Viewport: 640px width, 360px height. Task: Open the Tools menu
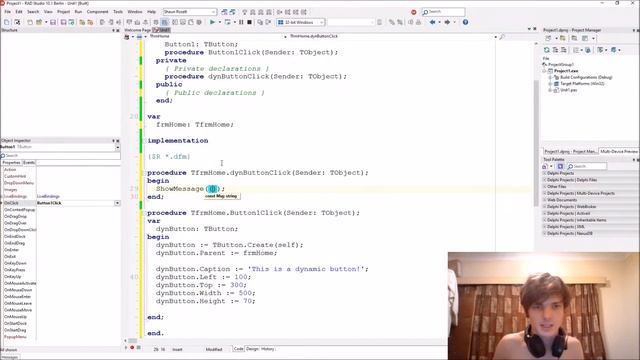point(118,12)
